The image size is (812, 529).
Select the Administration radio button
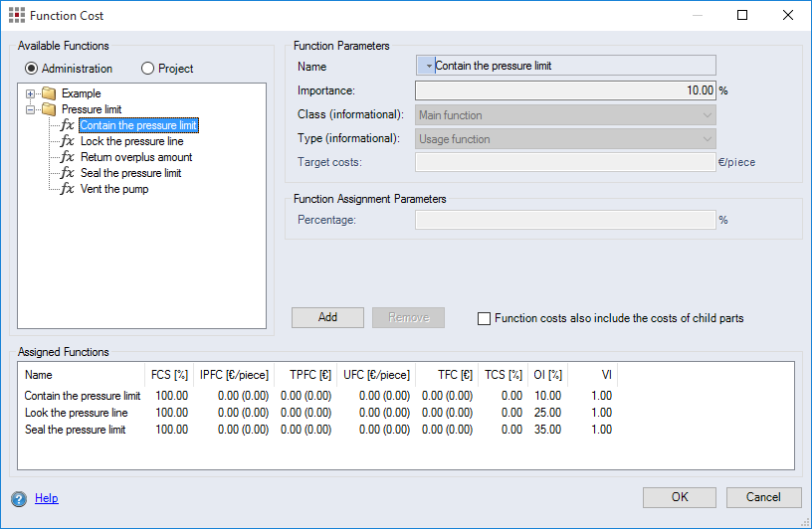click(32, 69)
